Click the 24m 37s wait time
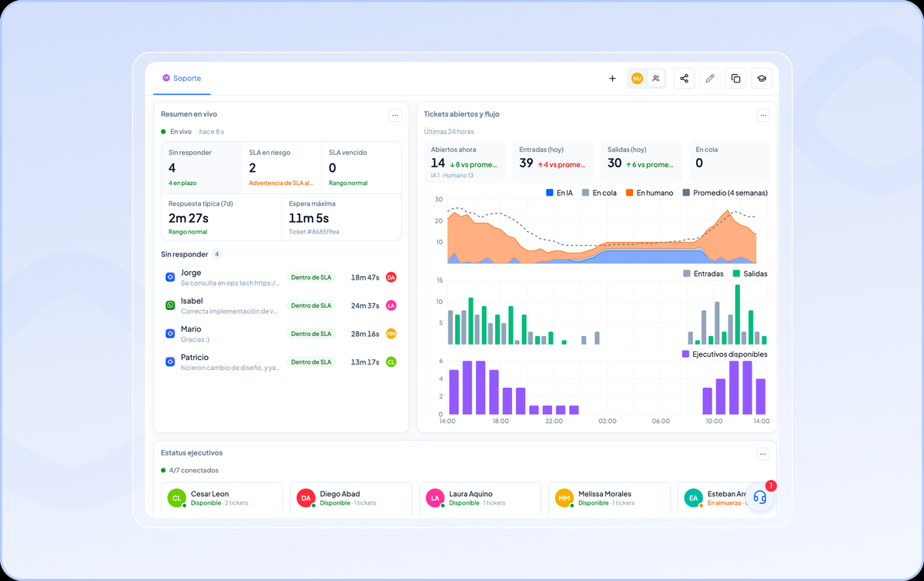Screen dimensions: 924x581 (365, 305)
